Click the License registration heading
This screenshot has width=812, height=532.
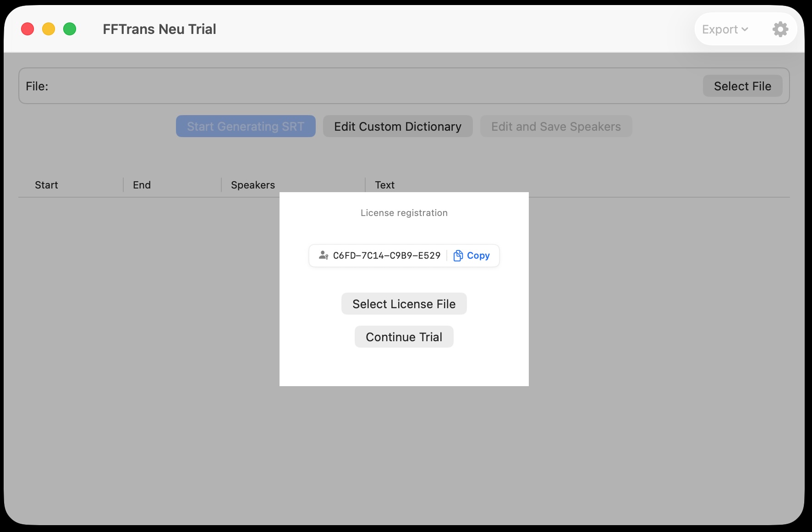coord(404,213)
